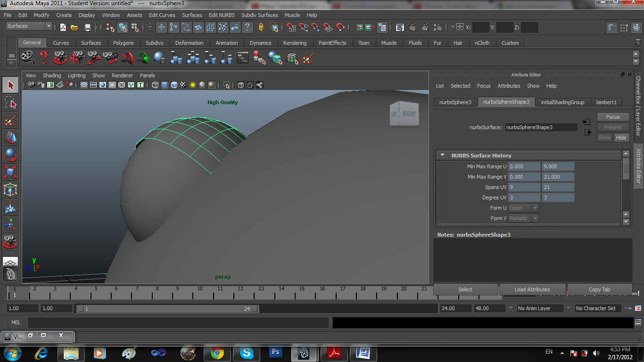Open the lambert1 attribute tab
This screenshot has width=644, height=362.
[x=606, y=102]
